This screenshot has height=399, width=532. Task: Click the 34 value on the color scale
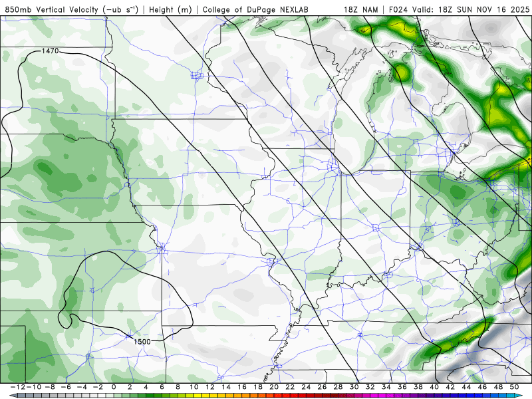[x=386, y=387]
